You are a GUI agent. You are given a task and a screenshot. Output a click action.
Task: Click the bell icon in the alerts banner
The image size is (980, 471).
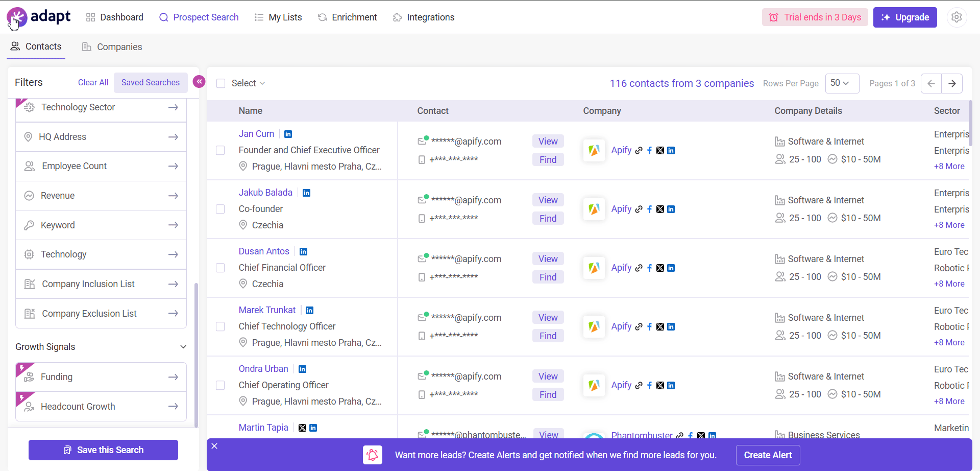[x=372, y=455]
